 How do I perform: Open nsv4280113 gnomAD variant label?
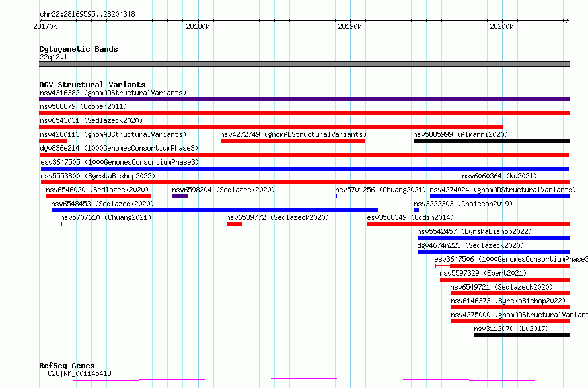113,134
